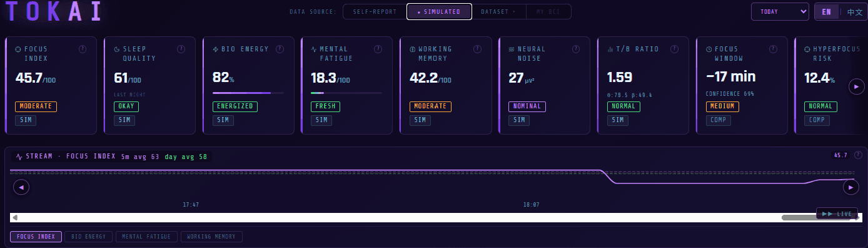Select the My BCI data source
The width and height of the screenshot is (868, 248).
click(x=548, y=12)
